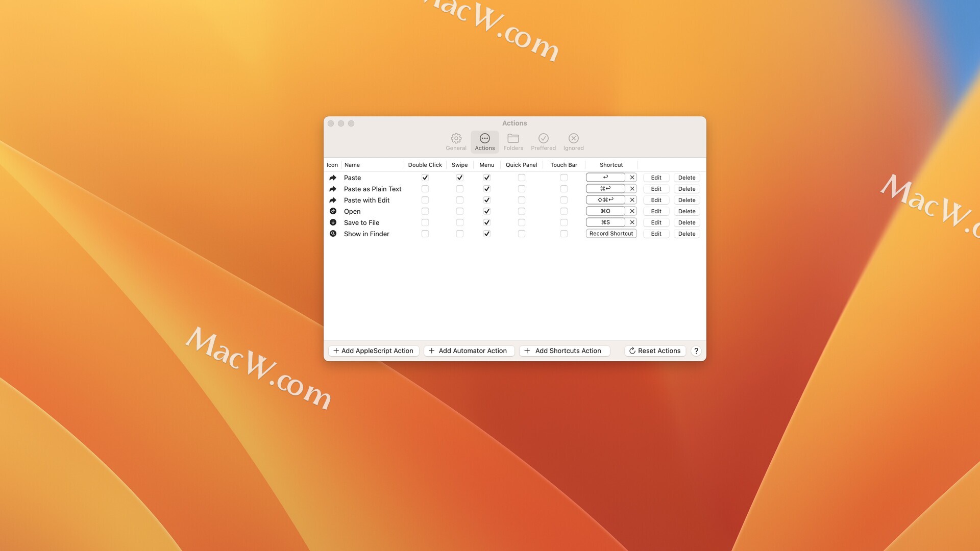Image resolution: width=980 pixels, height=551 pixels.
Task: Open the Preffered tab
Action: tap(543, 142)
